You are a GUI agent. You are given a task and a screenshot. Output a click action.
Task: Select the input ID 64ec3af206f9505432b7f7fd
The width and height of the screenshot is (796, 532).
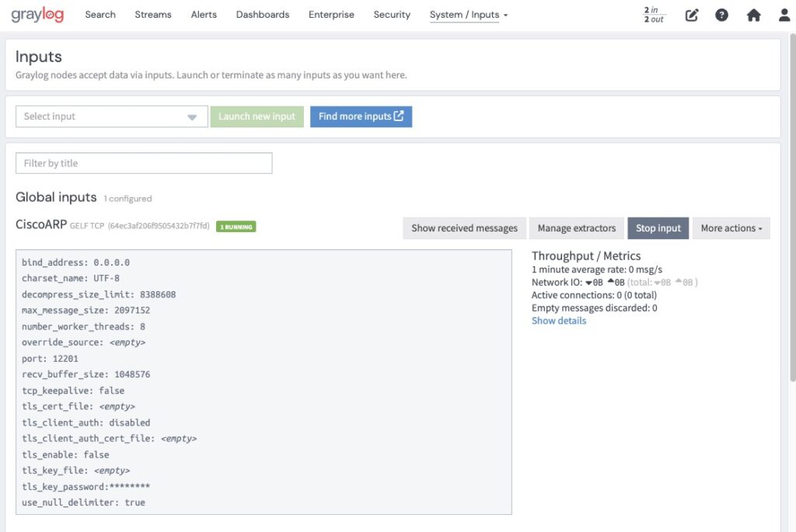click(x=159, y=226)
